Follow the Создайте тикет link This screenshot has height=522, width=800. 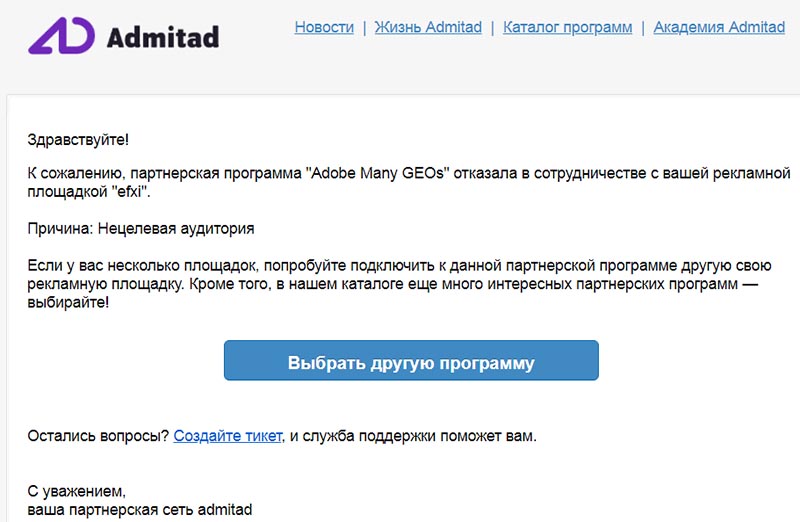point(228,436)
